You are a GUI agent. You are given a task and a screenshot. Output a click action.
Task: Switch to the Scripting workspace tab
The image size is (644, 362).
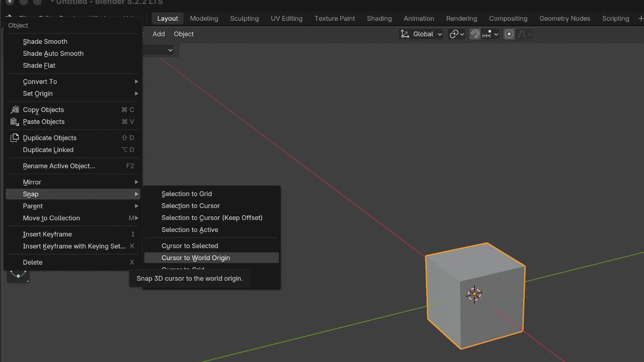coord(616,18)
